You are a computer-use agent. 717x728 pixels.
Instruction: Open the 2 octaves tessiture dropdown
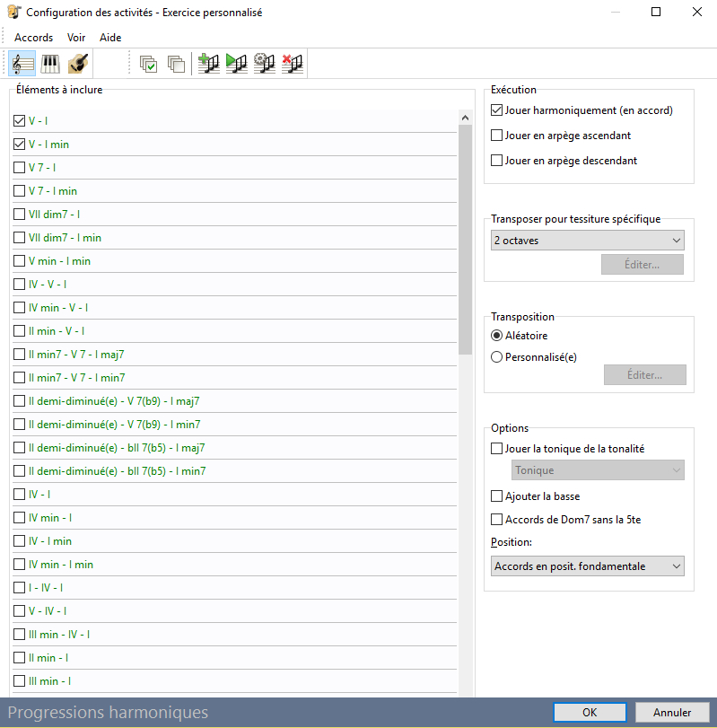coord(588,241)
